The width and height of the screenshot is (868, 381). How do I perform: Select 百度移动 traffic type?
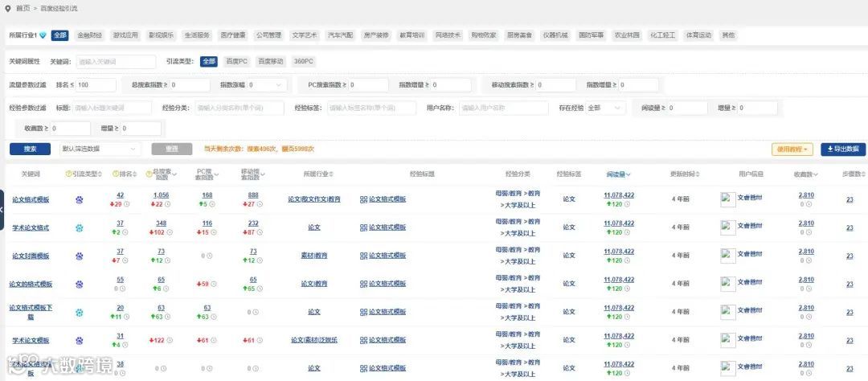pyautogui.click(x=271, y=61)
